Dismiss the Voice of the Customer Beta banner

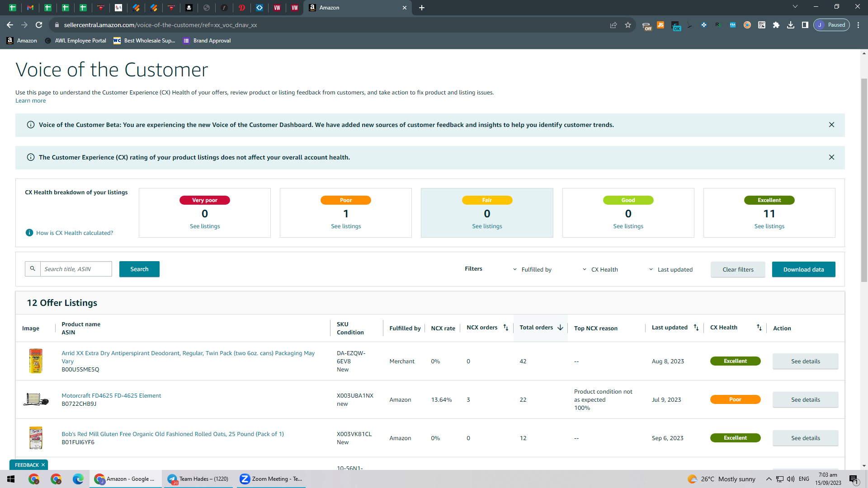click(x=831, y=125)
